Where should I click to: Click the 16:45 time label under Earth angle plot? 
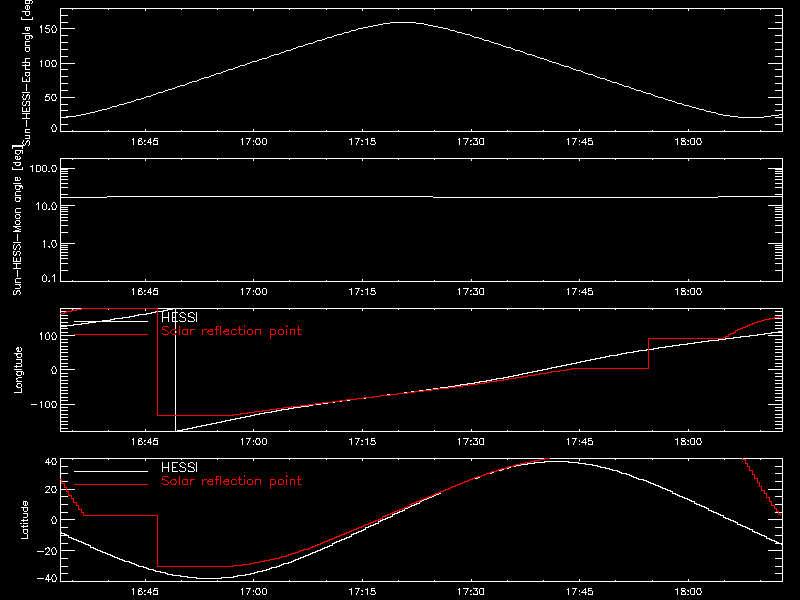tap(144, 142)
